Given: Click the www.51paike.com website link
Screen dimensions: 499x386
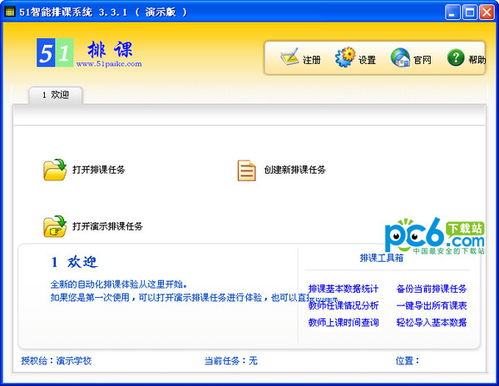Looking at the screenshot, I should [x=109, y=64].
